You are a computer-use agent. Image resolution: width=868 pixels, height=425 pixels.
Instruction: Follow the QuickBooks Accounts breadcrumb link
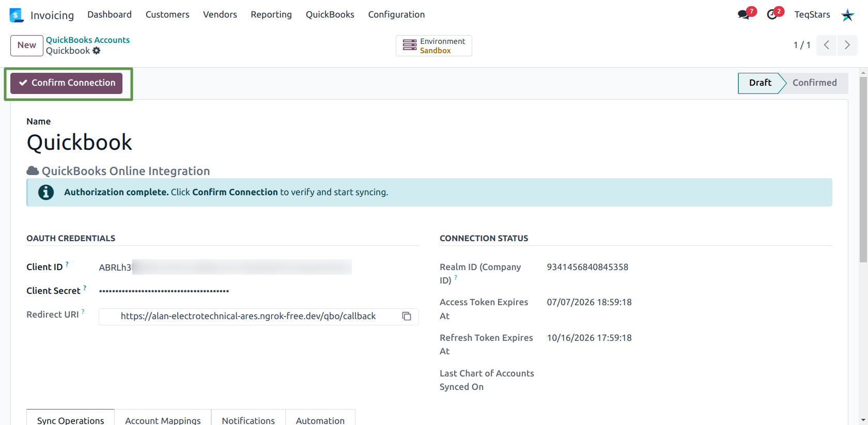[88, 40]
